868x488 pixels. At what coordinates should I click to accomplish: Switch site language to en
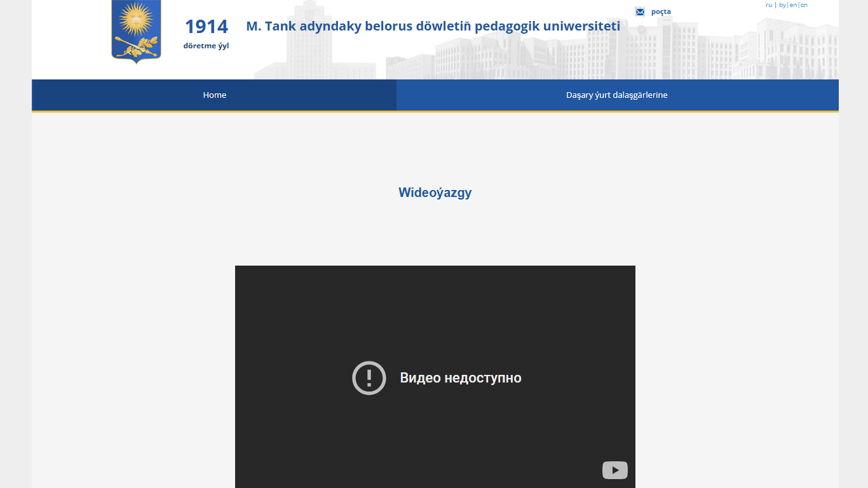tap(793, 5)
